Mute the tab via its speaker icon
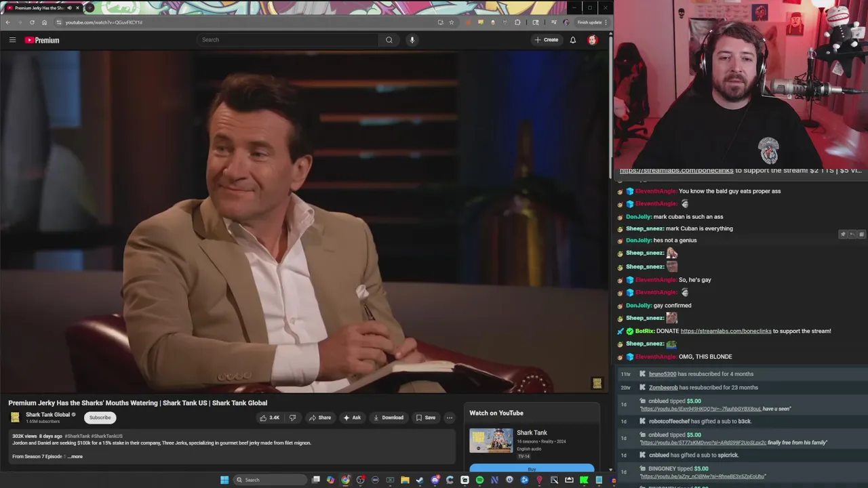Image resolution: width=868 pixels, height=488 pixels. (69, 8)
